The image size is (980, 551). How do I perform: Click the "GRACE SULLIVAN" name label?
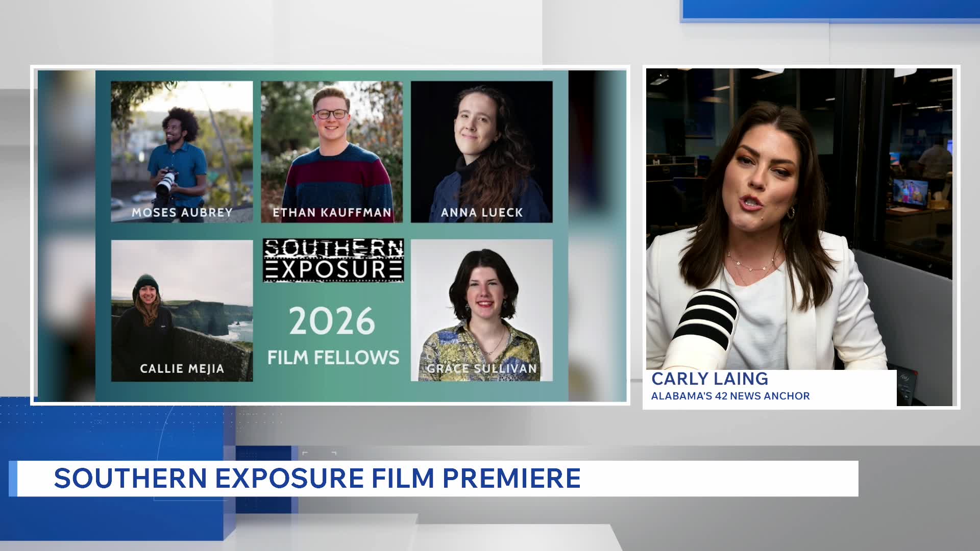coord(482,368)
